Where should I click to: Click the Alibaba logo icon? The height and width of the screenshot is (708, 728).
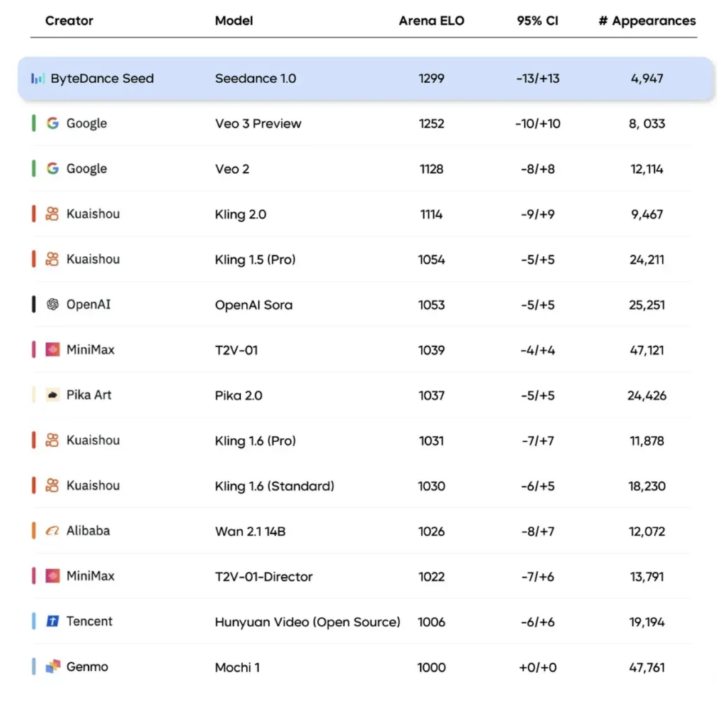[52, 530]
